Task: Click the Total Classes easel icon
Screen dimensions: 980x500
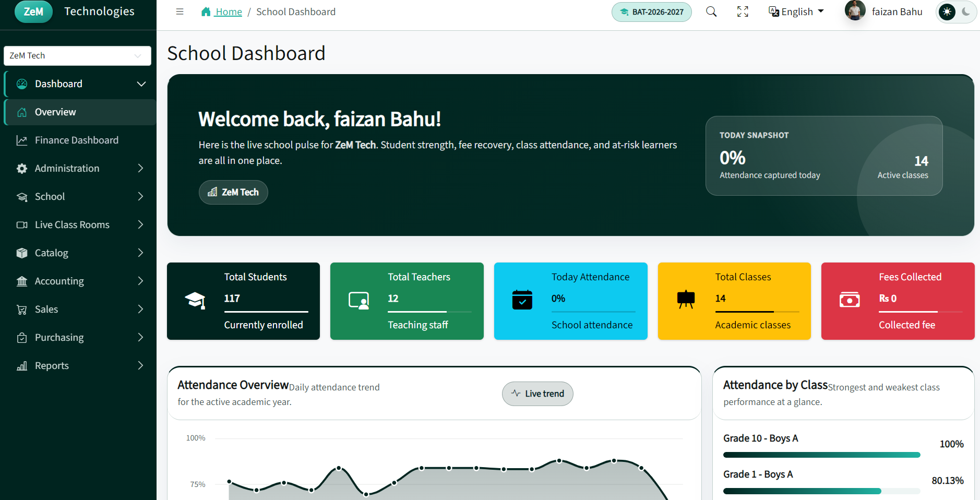Action: 686,299
